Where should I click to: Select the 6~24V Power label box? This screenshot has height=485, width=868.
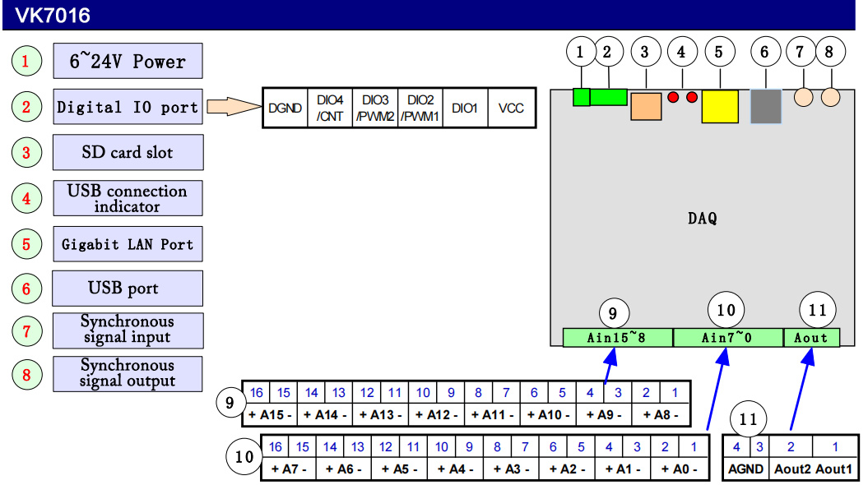(128, 62)
